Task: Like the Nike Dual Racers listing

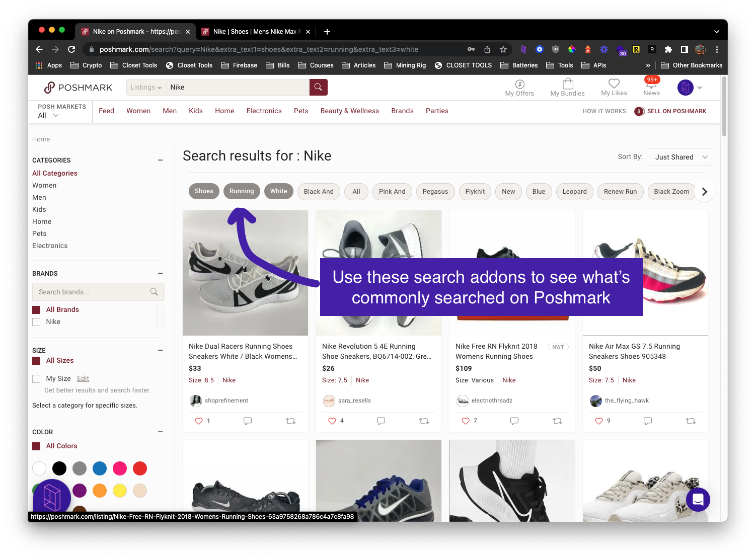Action: pyautogui.click(x=199, y=421)
